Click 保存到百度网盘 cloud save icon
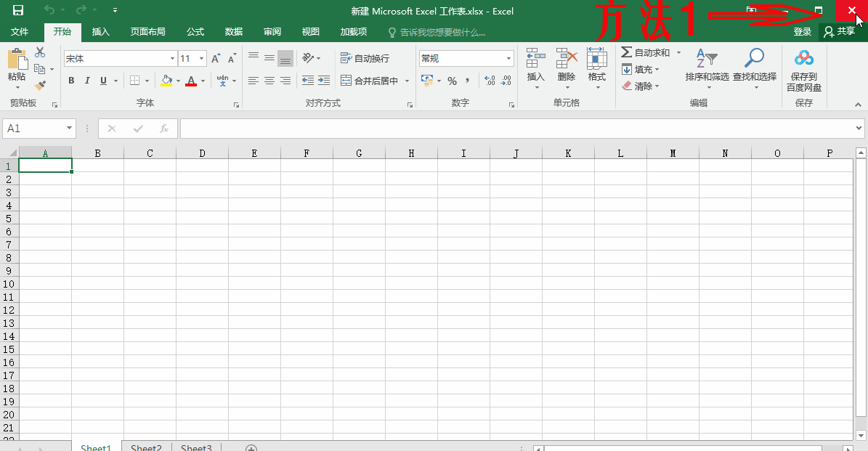Image resolution: width=868 pixels, height=451 pixels. pyautogui.click(x=804, y=57)
